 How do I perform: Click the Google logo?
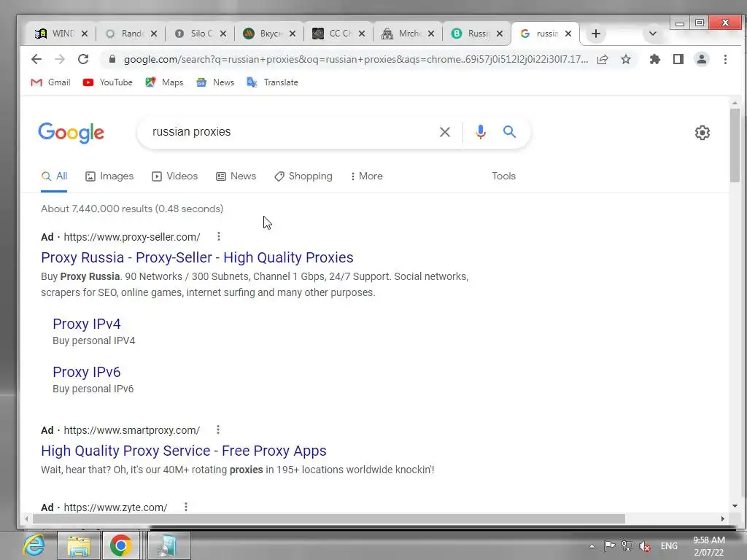pyautogui.click(x=71, y=133)
